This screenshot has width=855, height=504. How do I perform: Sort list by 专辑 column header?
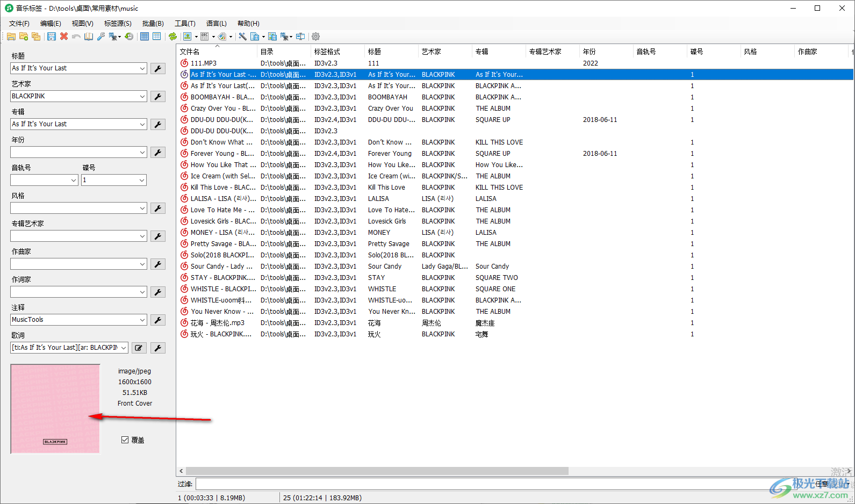499,52
